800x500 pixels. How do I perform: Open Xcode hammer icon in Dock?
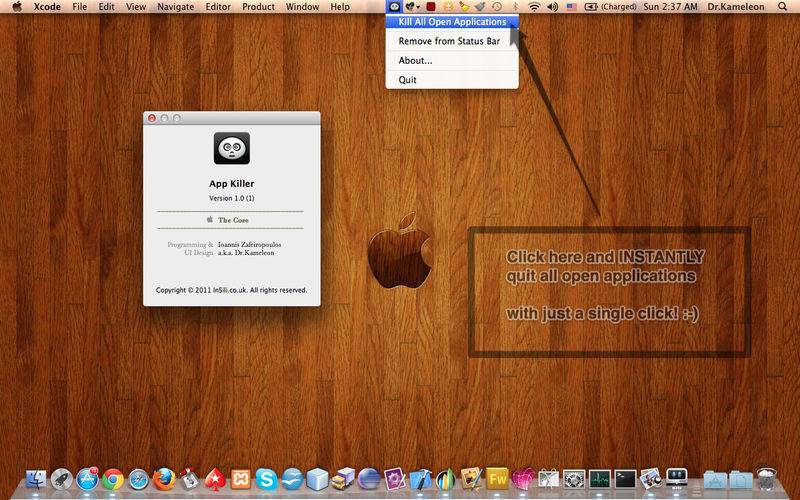(x=420, y=480)
